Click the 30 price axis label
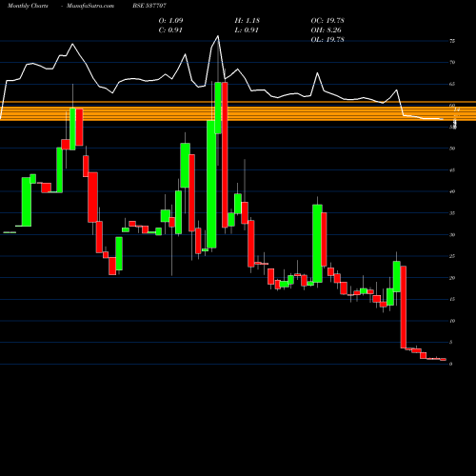Viewport: 476px width, 476px height. (452, 234)
